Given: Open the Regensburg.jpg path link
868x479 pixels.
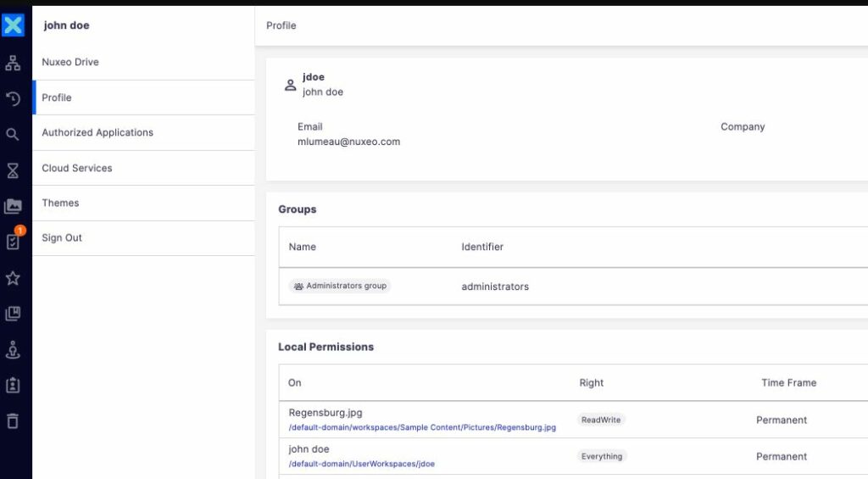Looking at the screenshot, I should click(x=422, y=427).
